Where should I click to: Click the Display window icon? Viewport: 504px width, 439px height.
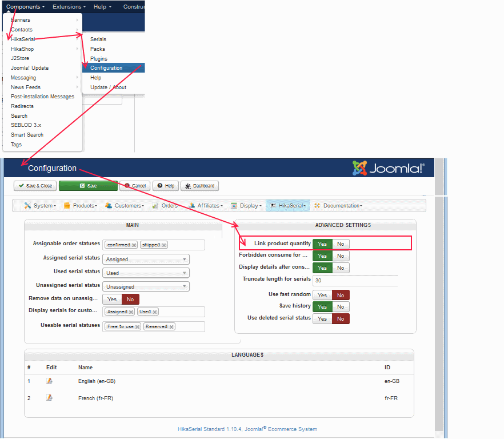[234, 206]
